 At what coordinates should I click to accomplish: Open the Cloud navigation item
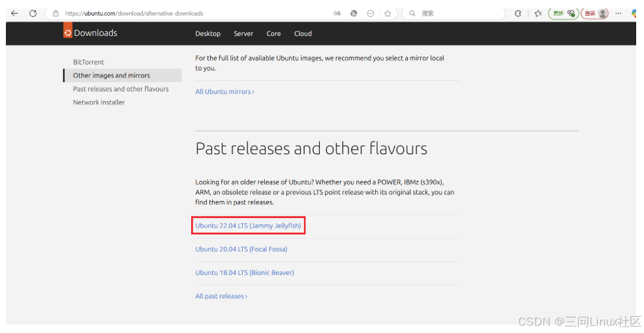(x=303, y=34)
